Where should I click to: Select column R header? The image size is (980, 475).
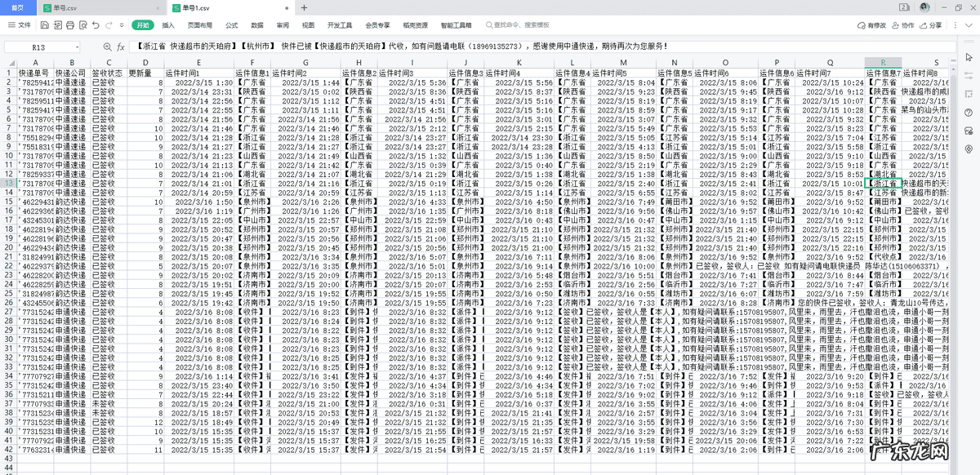pos(883,63)
